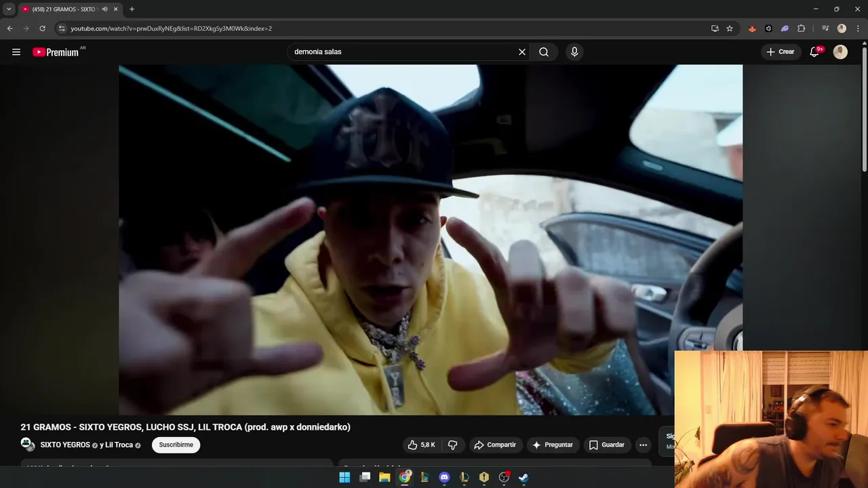Image resolution: width=868 pixels, height=488 pixels.
Task: Close the 21 GRAMOS tab
Action: 116,9
